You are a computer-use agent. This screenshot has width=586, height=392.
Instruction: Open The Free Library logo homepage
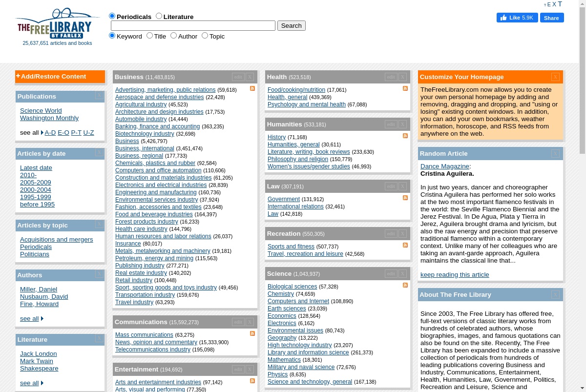pyautogui.click(x=58, y=24)
